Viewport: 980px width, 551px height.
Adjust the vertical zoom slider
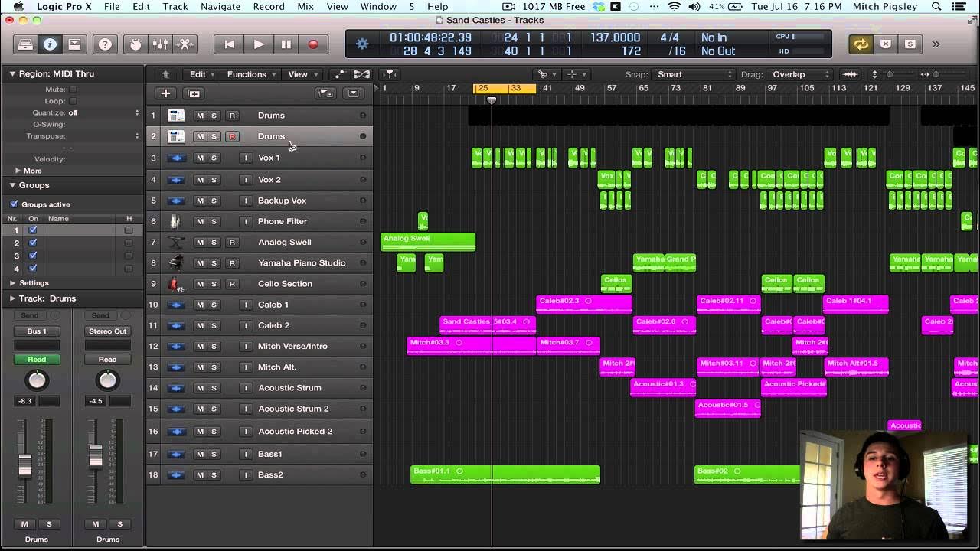coord(888,74)
